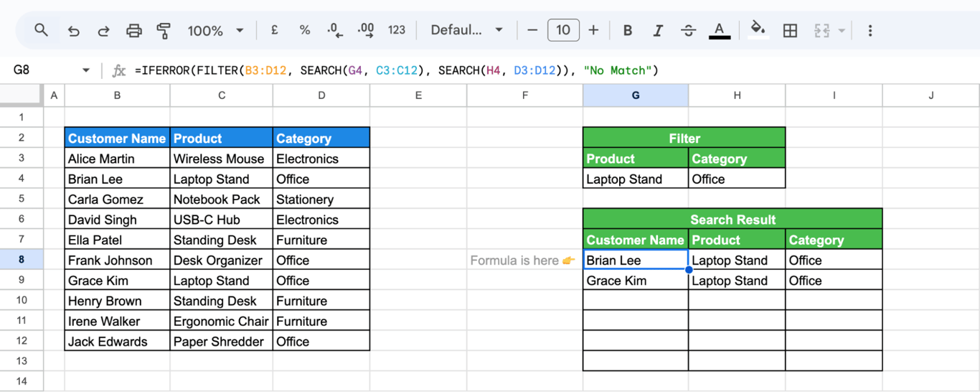Print the spreadsheet
The image size is (980, 392).
point(134,30)
